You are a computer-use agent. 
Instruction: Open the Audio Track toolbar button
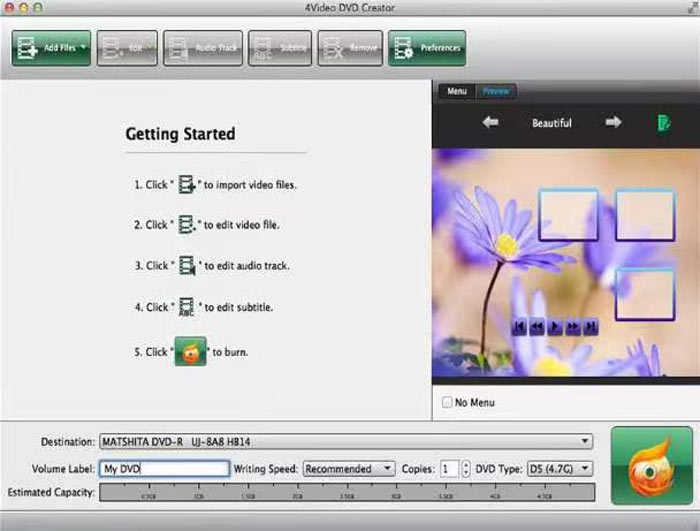point(203,48)
